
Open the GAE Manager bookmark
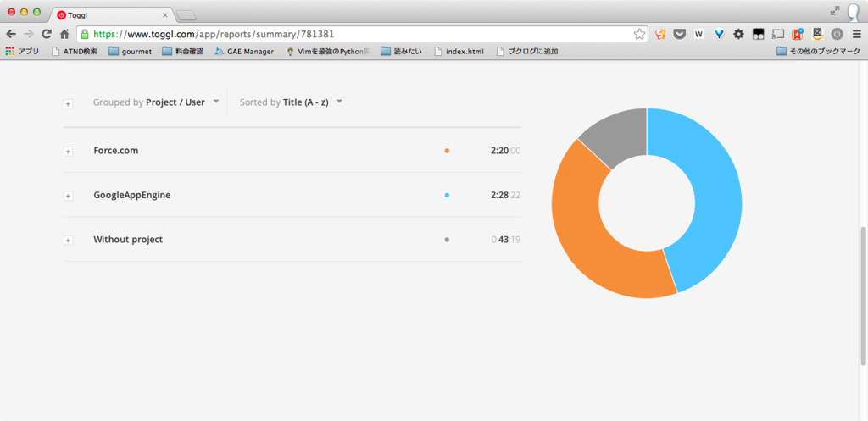click(243, 52)
